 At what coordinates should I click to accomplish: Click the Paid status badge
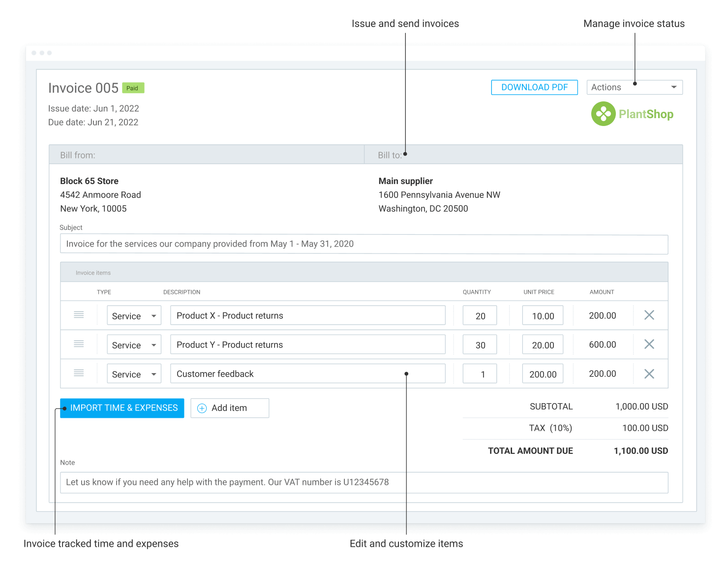click(133, 88)
